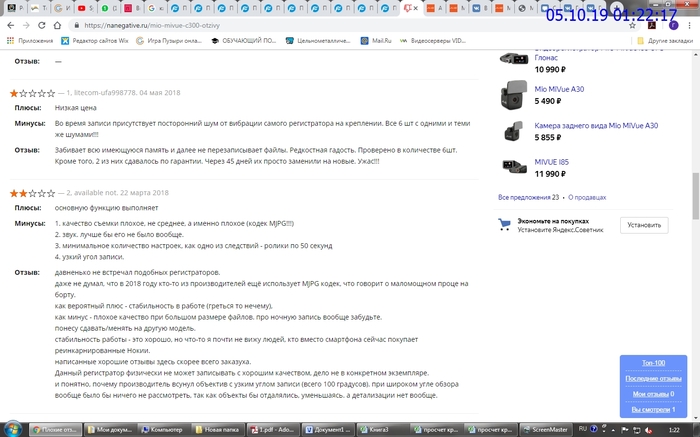Click reviewer name litecom-ufa998778
The image size is (700, 437).
(104, 93)
